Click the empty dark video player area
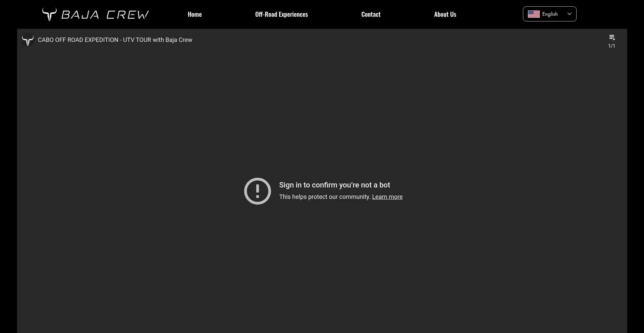Viewport: 644px width, 333px height. click(322, 268)
